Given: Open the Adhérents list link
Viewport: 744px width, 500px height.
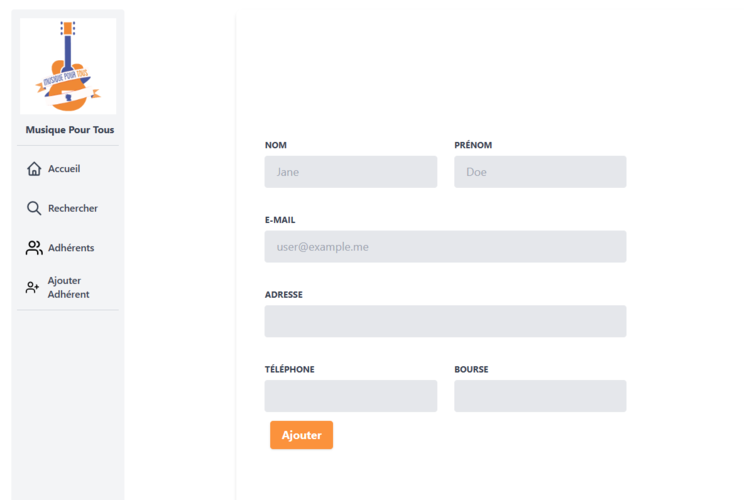Looking at the screenshot, I should pos(71,248).
